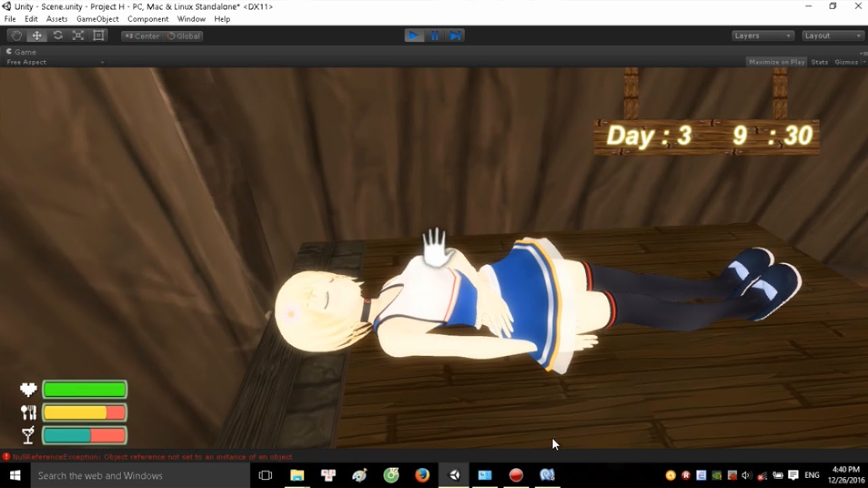The height and width of the screenshot is (488, 868).
Task: Click the Day : 3 sign text
Action: (x=649, y=136)
